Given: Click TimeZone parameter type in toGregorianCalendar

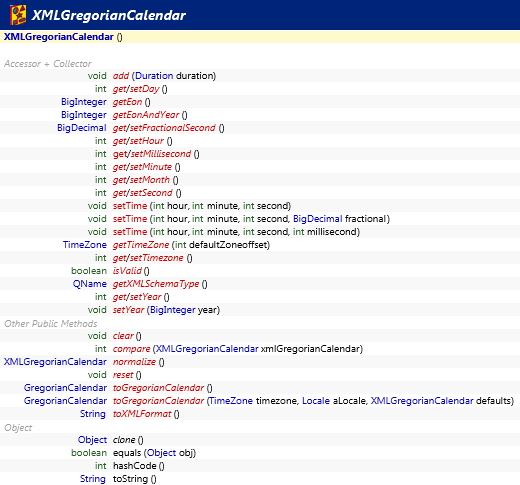Looking at the screenshot, I should (231, 401).
